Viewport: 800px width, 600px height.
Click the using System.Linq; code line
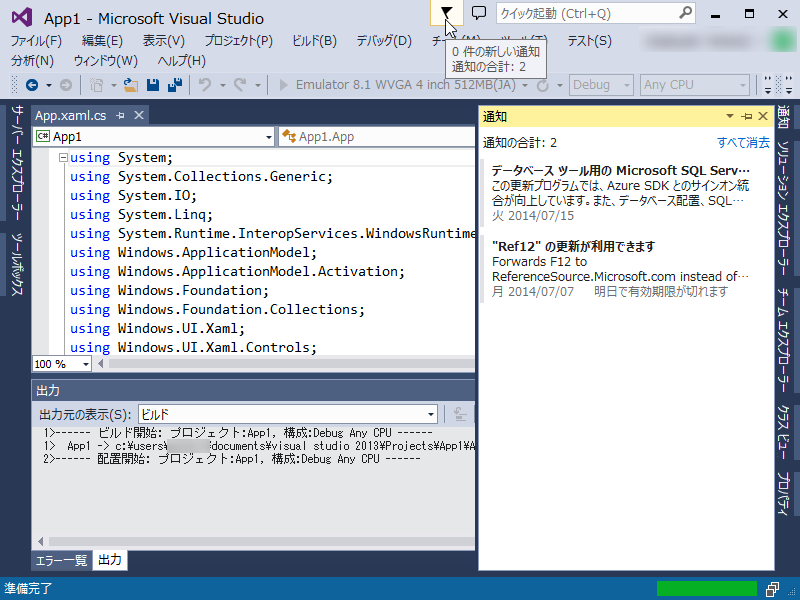click(141, 215)
